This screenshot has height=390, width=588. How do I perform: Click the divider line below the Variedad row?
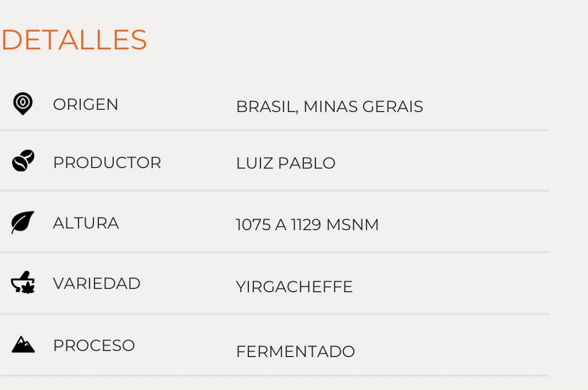tap(275, 314)
